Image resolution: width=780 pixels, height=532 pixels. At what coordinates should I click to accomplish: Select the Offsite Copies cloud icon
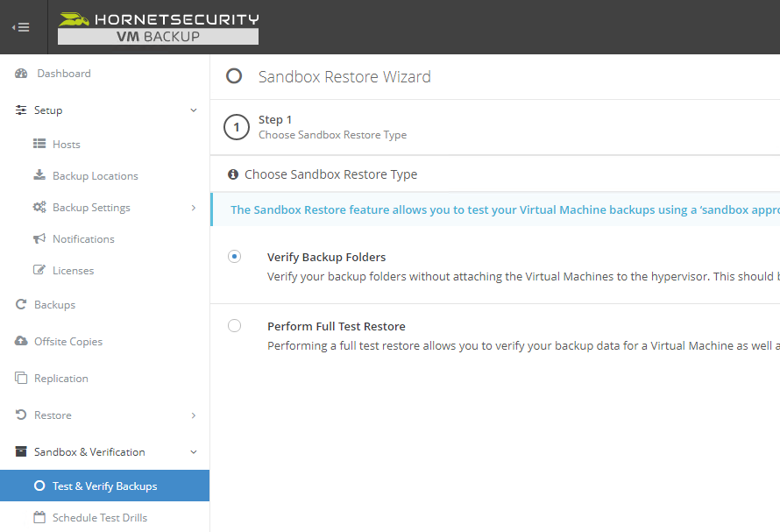20,341
